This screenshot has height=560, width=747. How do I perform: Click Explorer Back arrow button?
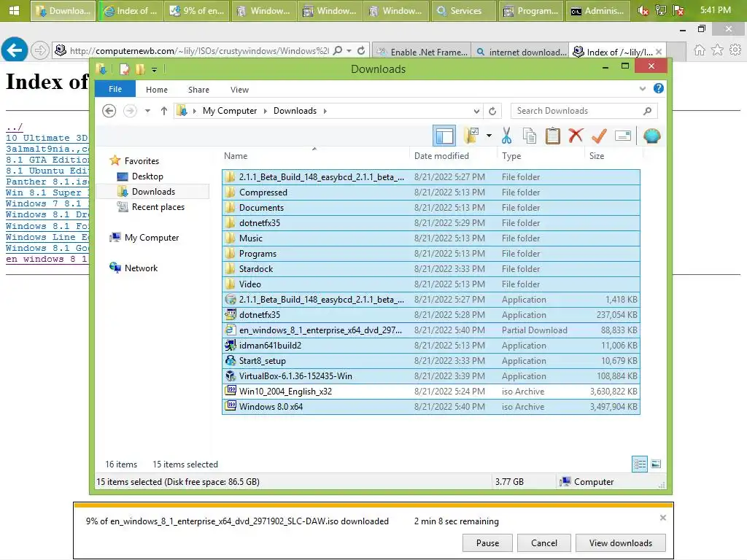click(x=109, y=111)
